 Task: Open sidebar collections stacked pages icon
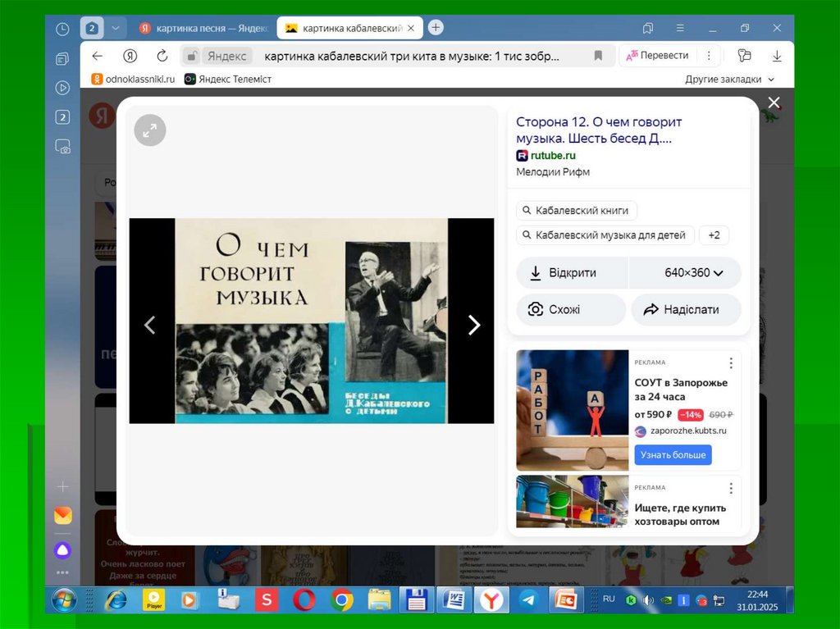click(62, 59)
